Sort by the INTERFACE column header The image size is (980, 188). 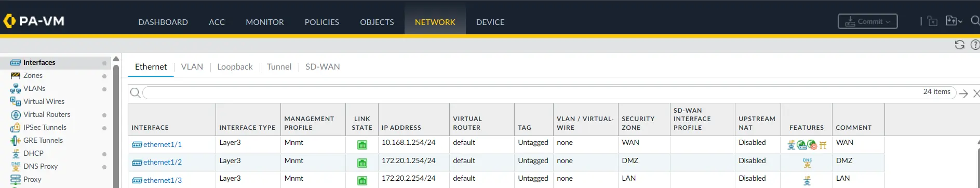coord(150,127)
